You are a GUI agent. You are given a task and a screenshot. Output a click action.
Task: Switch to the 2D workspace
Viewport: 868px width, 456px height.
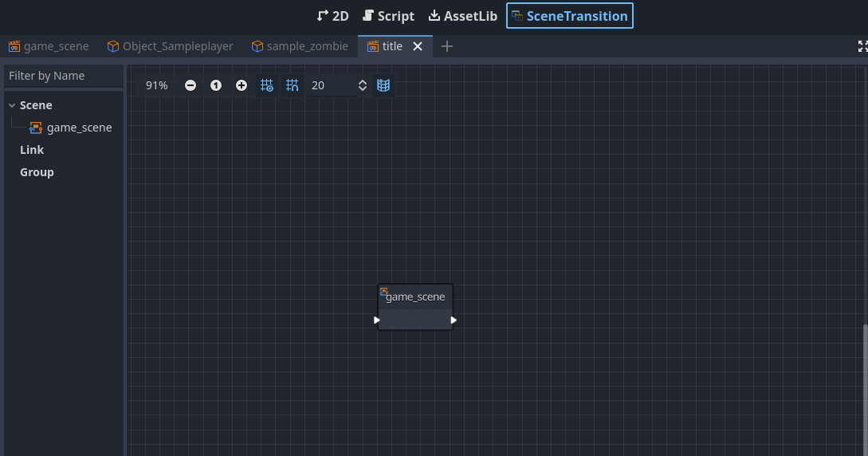[x=333, y=16]
